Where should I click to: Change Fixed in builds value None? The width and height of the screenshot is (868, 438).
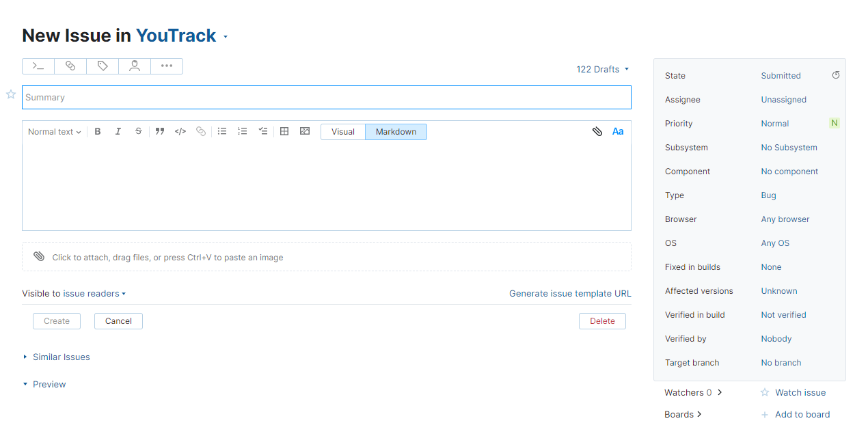[x=771, y=267]
